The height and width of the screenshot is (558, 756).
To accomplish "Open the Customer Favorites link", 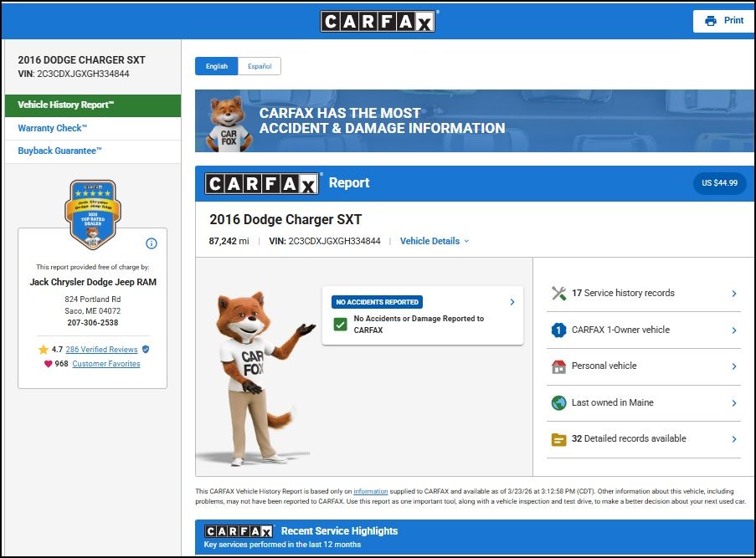I will tap(106, 364).
